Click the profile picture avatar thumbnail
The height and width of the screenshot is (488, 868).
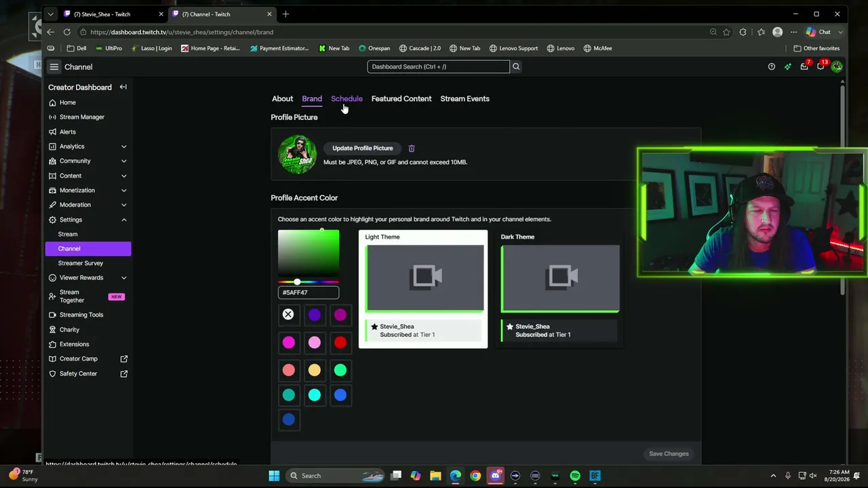pos(297,155)
